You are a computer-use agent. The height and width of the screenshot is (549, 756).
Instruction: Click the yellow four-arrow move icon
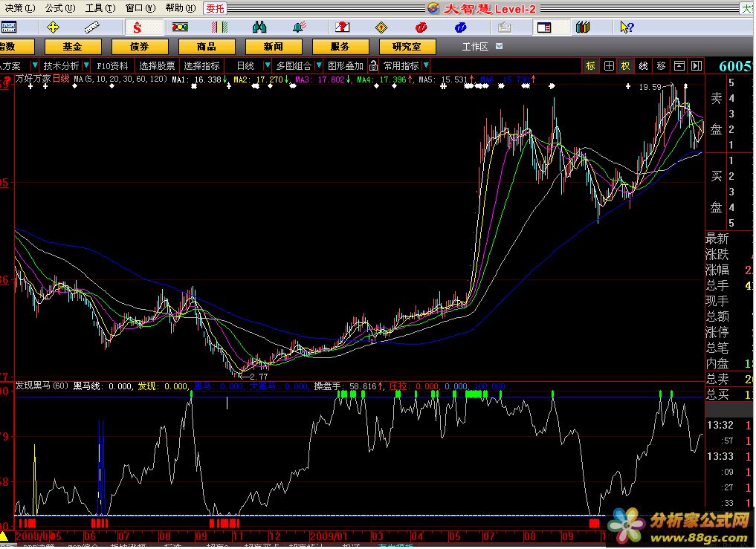click(x=53, y=27)
